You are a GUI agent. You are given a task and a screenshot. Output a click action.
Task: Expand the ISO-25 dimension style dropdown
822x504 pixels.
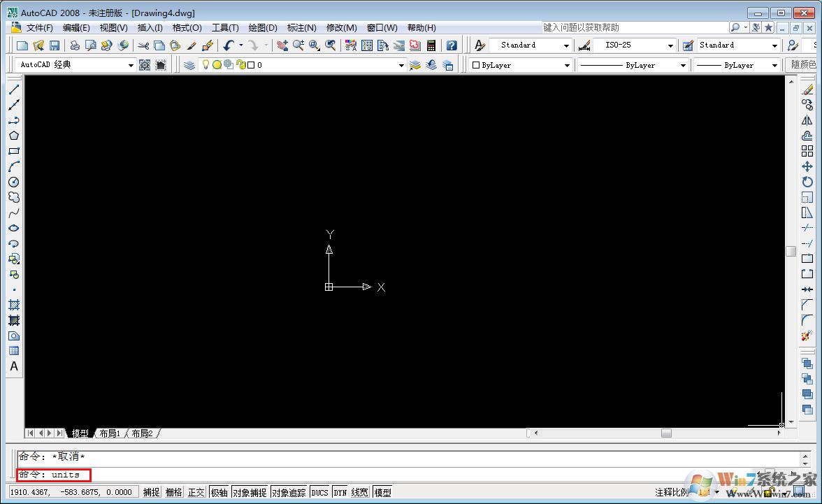(670, 45)
